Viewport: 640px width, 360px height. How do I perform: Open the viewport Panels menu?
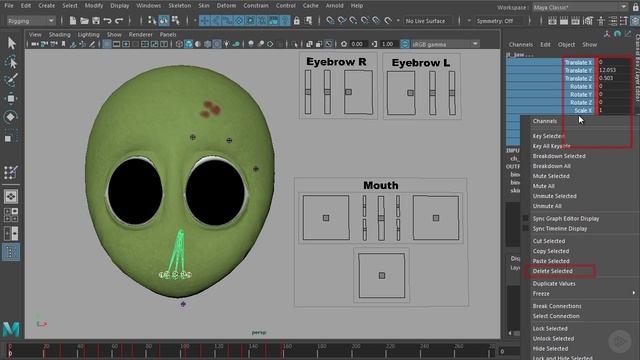168,35
